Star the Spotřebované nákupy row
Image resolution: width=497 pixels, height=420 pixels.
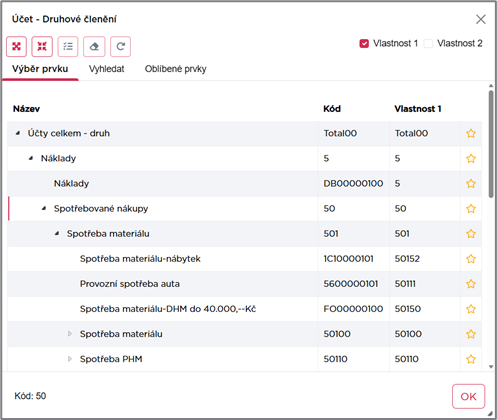(x=471, y=209)
